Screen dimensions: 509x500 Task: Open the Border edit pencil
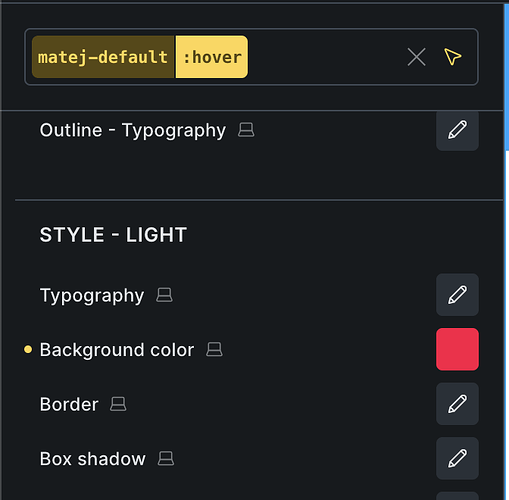pos(457,404)
